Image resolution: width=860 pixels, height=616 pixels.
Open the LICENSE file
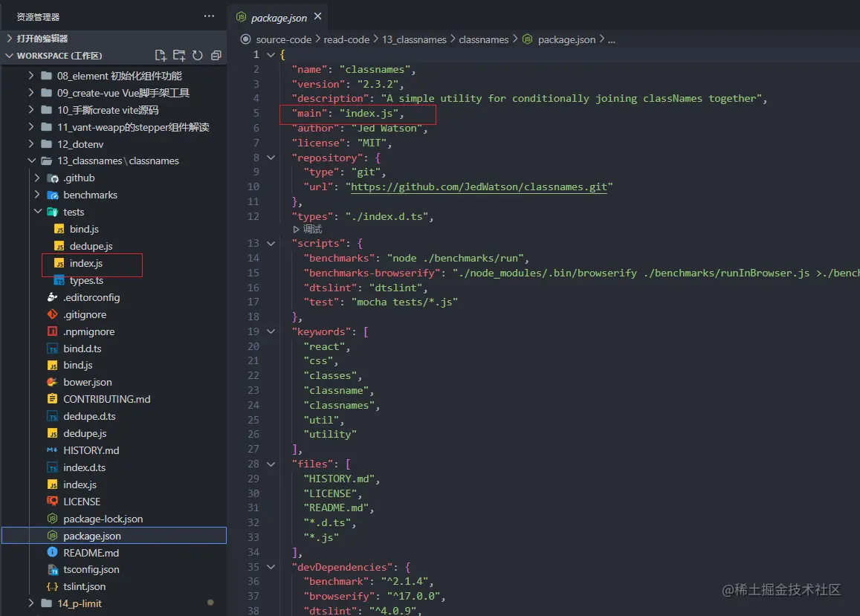(x=82, y=502)
